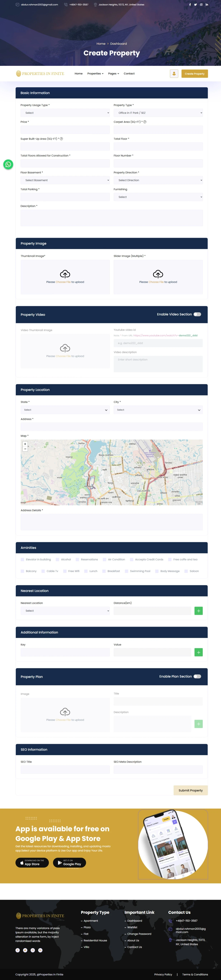Check the Swimming Pool amenity checkbox

[126, 571]
